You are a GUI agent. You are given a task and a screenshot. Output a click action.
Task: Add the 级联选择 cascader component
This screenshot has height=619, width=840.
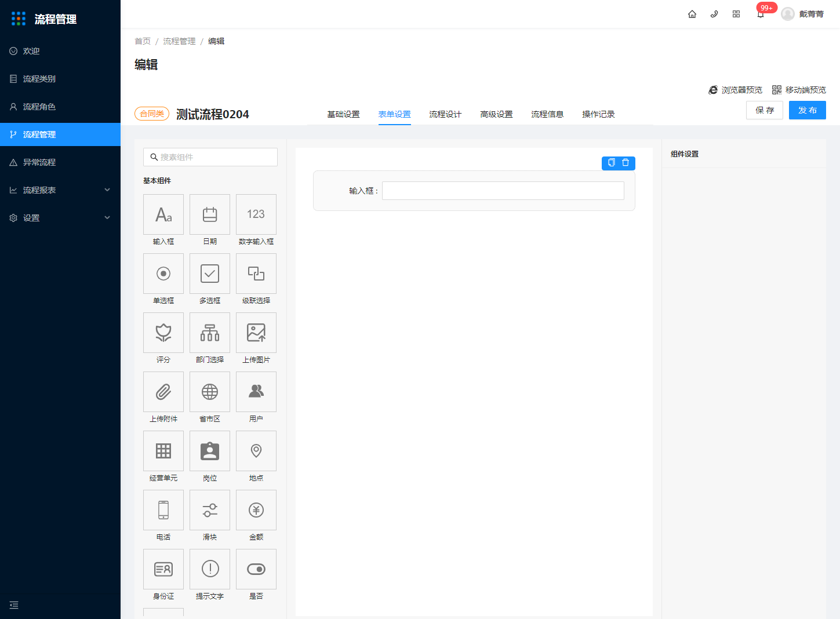pos(256,274)
